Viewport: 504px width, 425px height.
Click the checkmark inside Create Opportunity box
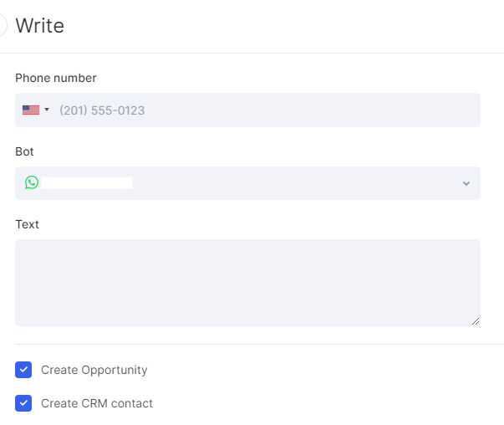point(23,370)
